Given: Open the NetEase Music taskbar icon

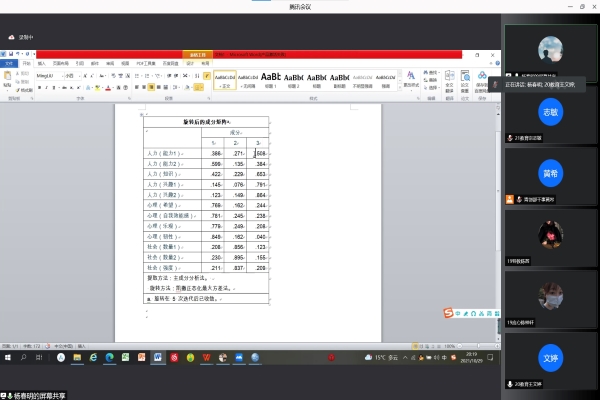Looking at the screenshot, I should point(173,357).
